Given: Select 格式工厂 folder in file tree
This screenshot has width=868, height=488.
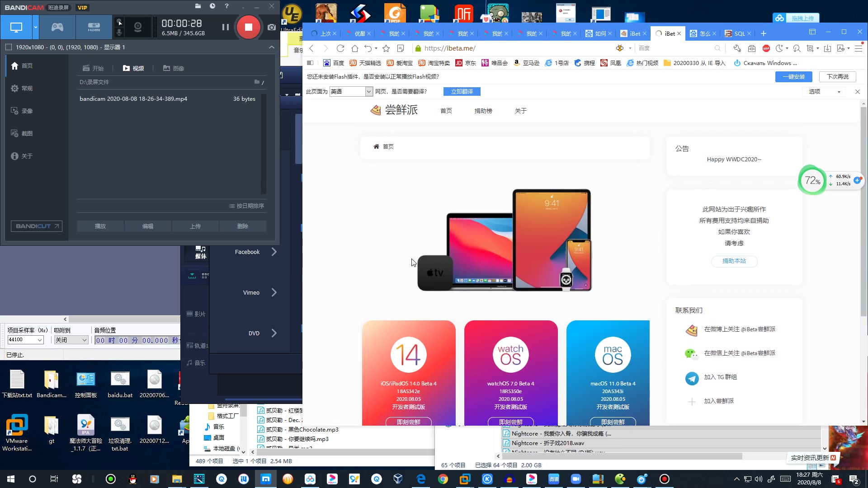Looking at the screenshot, I should coord(223,416).
